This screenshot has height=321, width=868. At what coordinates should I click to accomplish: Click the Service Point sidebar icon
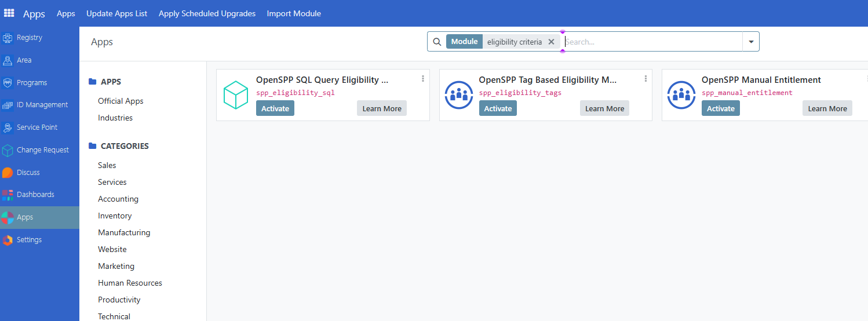pyautogui.click(x=8, y=127)
